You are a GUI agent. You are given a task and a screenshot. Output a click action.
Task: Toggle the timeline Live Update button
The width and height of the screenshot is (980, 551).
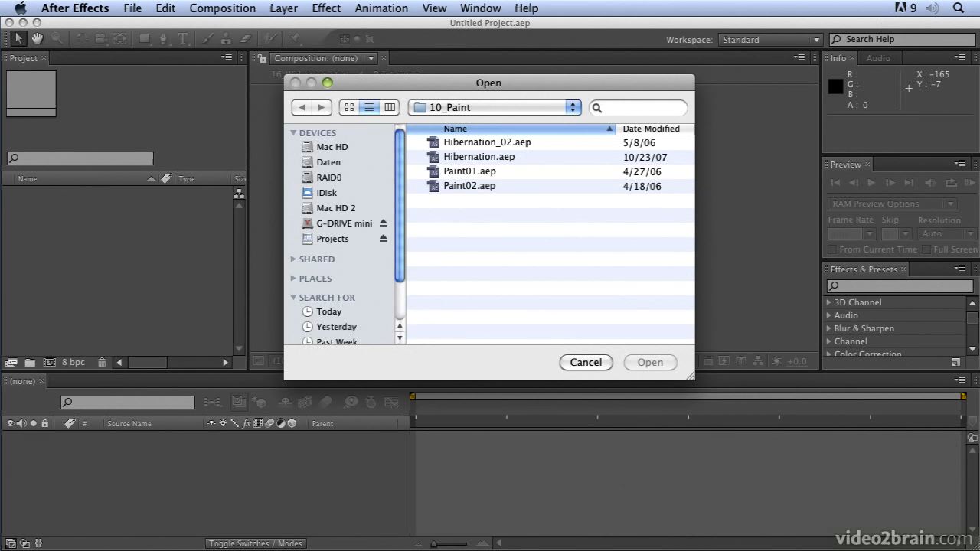pyautogui.click(x=240, y=402)
